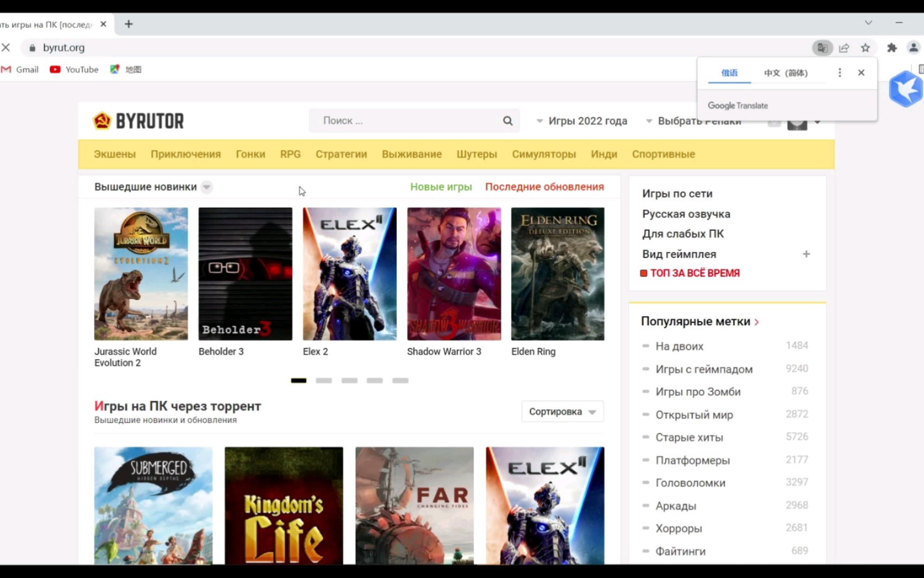924x578 pixels.
Task: Click the blue bird floating icon
Action: pos(907,89)
